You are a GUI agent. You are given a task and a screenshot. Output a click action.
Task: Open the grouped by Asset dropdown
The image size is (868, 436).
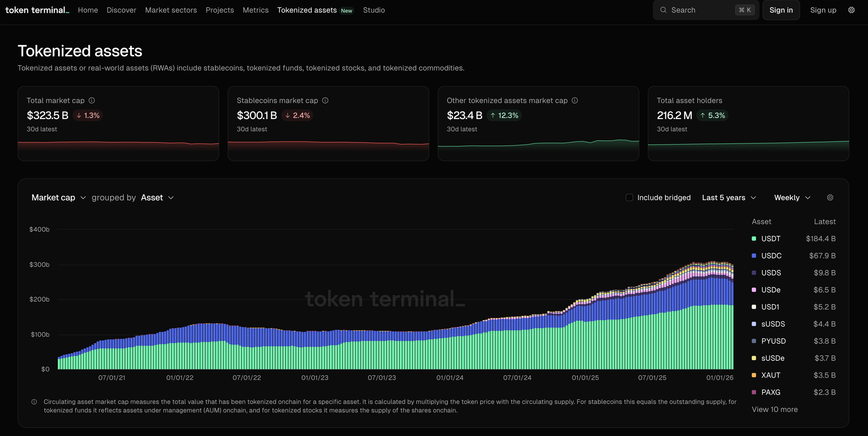coord(158,198)
